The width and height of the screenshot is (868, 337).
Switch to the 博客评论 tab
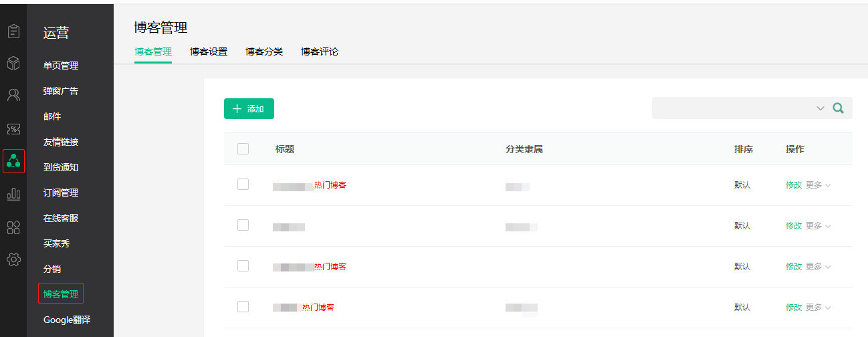pos(320,51)
